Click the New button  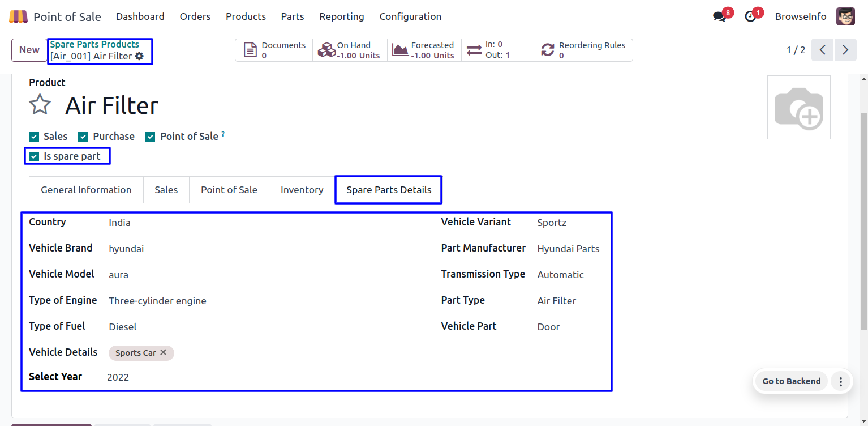point(29,50)
